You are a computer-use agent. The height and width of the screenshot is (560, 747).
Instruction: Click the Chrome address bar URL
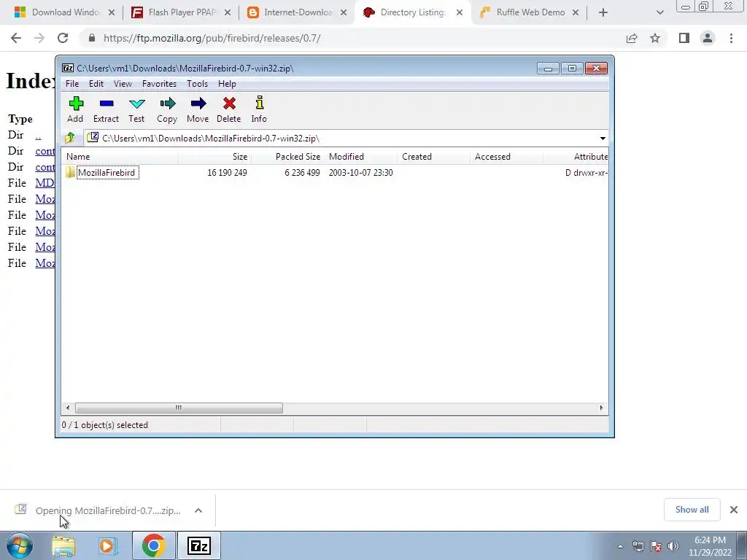tap(212, 38)
